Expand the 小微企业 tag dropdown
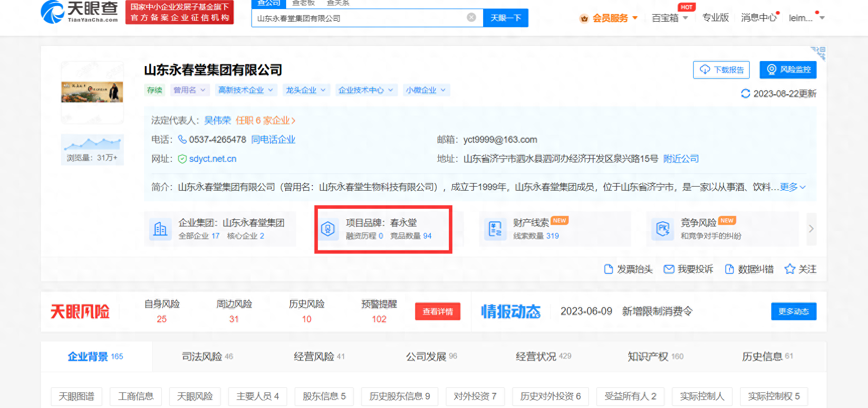 (426, 90)
